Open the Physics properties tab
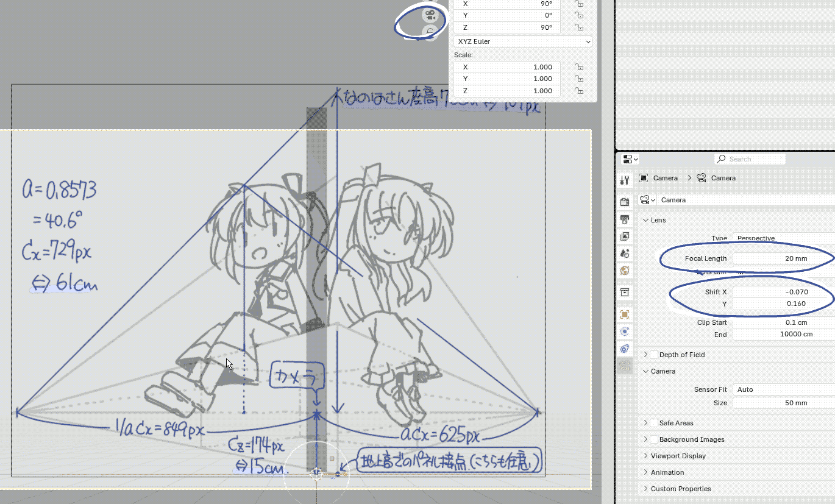Screen dimensions: 835x504 (x=624, y=332)
